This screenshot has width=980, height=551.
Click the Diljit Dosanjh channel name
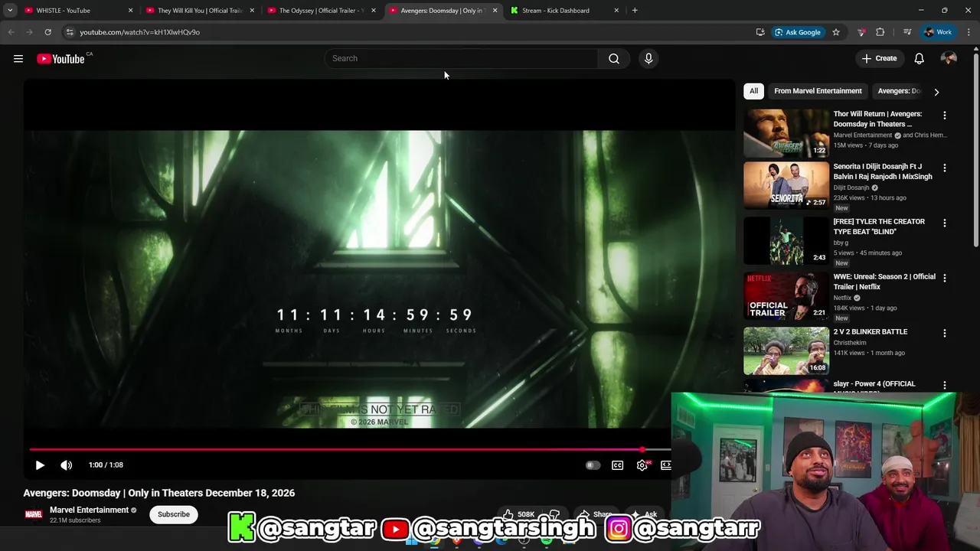point(851,187)
